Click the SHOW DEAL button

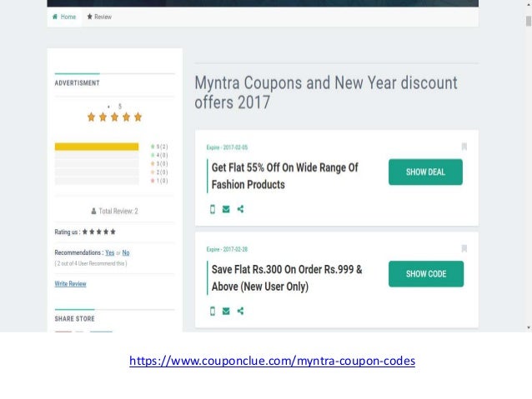pyautogui.click(x=425, y=172)
